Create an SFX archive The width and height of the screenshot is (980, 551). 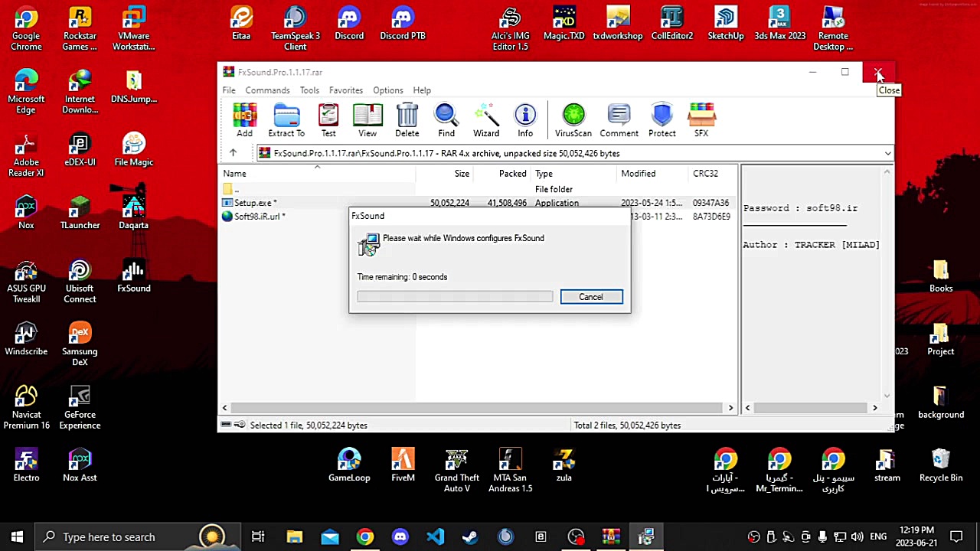click(x=701, y=120)
